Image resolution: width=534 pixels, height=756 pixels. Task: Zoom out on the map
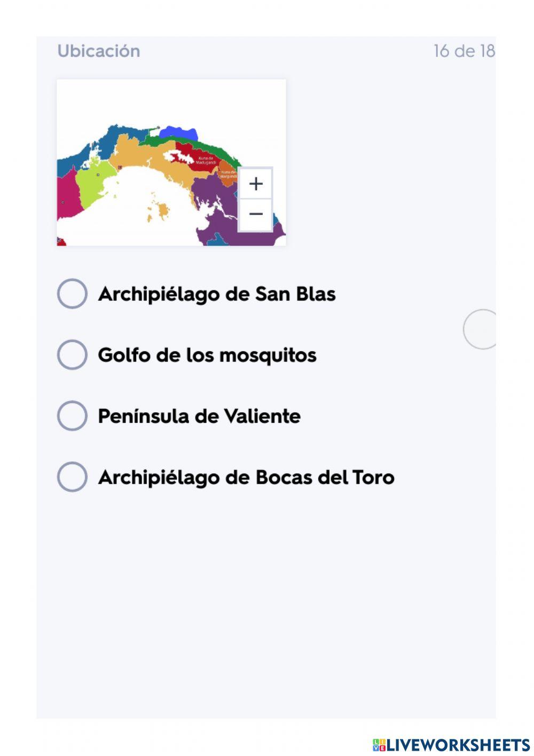click(256, 214)
